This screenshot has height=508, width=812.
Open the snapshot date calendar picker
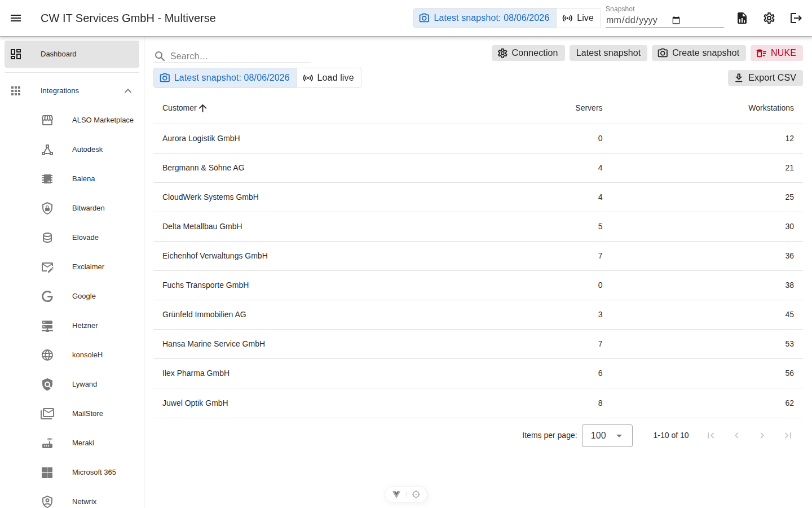(676, 20)
